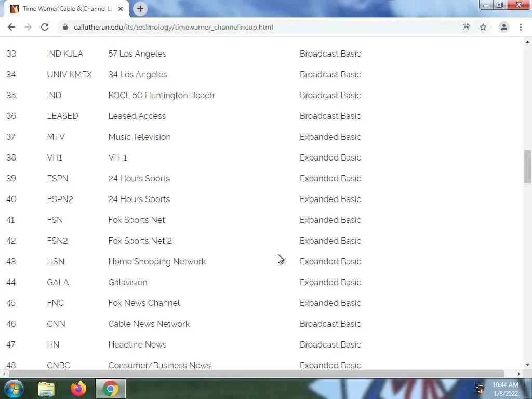Select the 'VH-1' description
Viewport: 532px width, 399px height.
click(118, 158)
